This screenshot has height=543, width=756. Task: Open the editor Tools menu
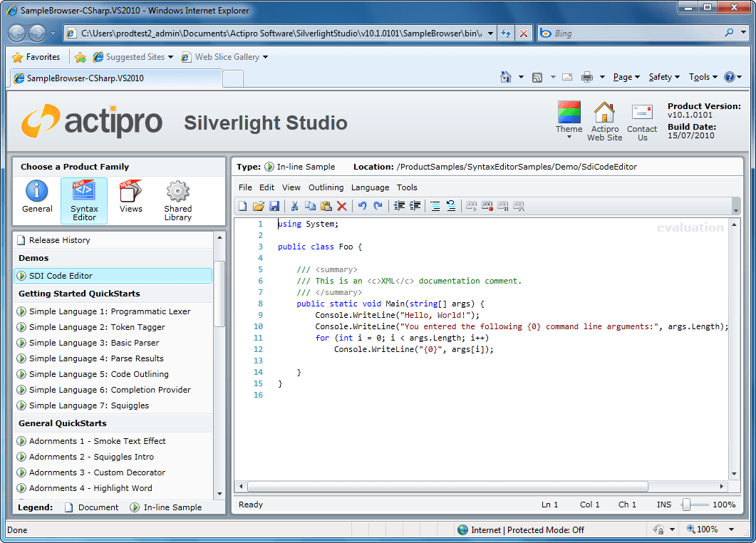(x=407, y=187)
